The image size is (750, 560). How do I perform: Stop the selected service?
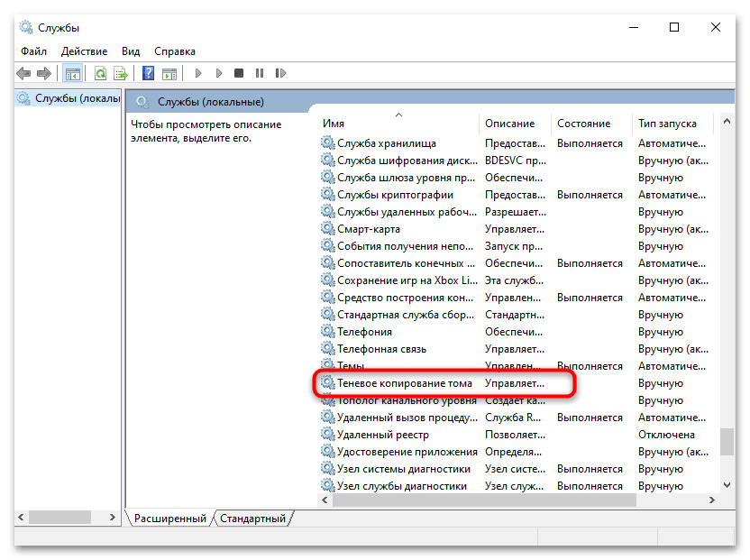click(237, 73)
